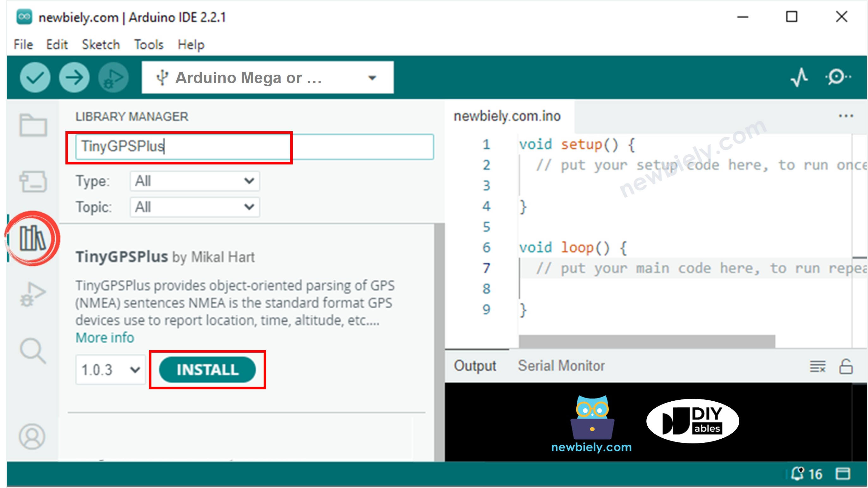Open the Topic filter dropdown
Image resolution: width=868 pixels, height=488 pixels.
pyautogui.click(x=194, y=207)
